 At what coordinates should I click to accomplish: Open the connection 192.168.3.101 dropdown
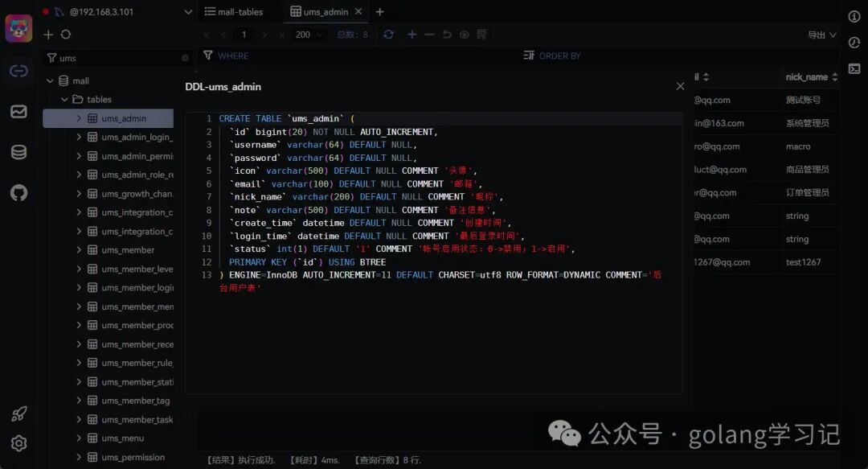(x=187, y=11)
